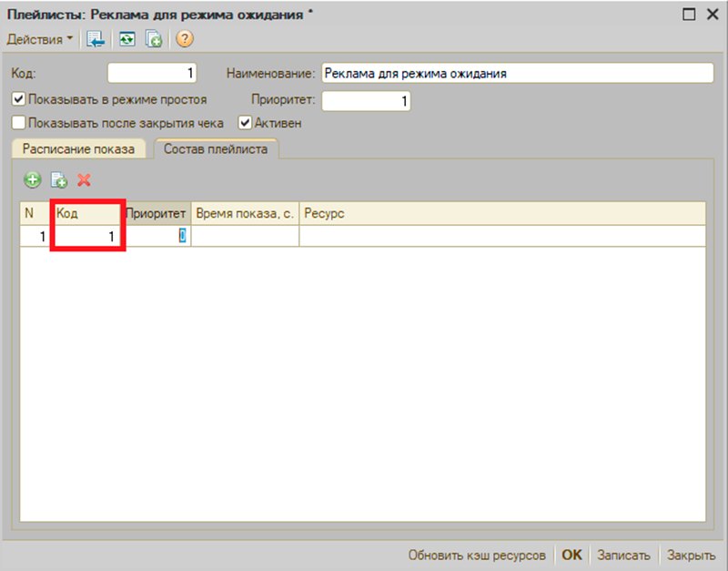
Task: Click the N column header
Action: (x=35, y=214)
